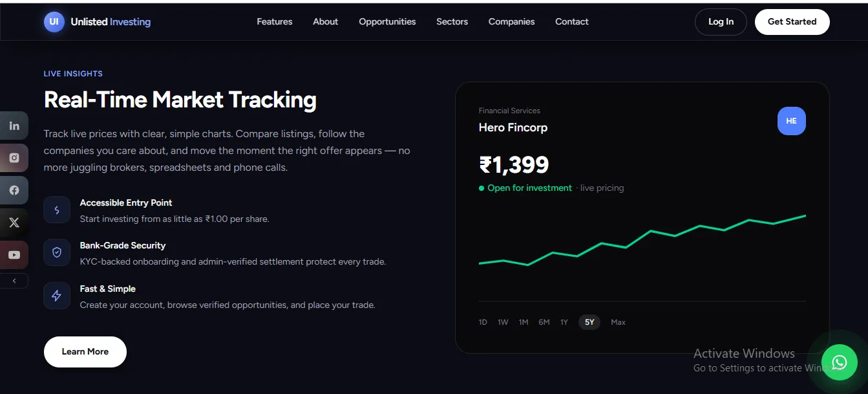
Task: Click the Fast & Simple lightning icon
Action: point(57,296)
